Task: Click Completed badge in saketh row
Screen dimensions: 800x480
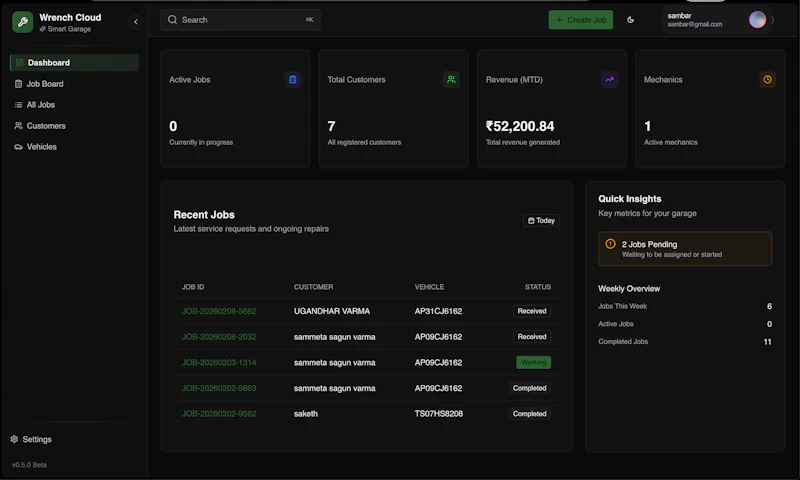Action: pyautogui.click(x=530, y=414)
